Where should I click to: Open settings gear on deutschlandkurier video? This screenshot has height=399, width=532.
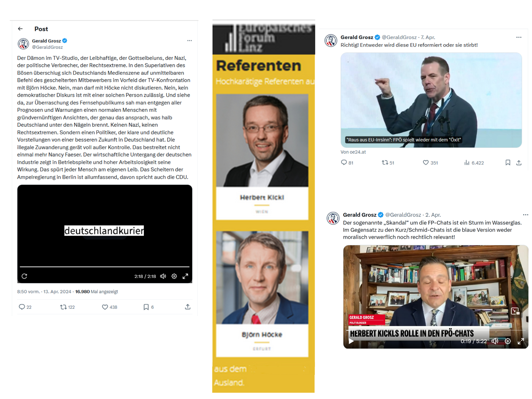(174, 276)
